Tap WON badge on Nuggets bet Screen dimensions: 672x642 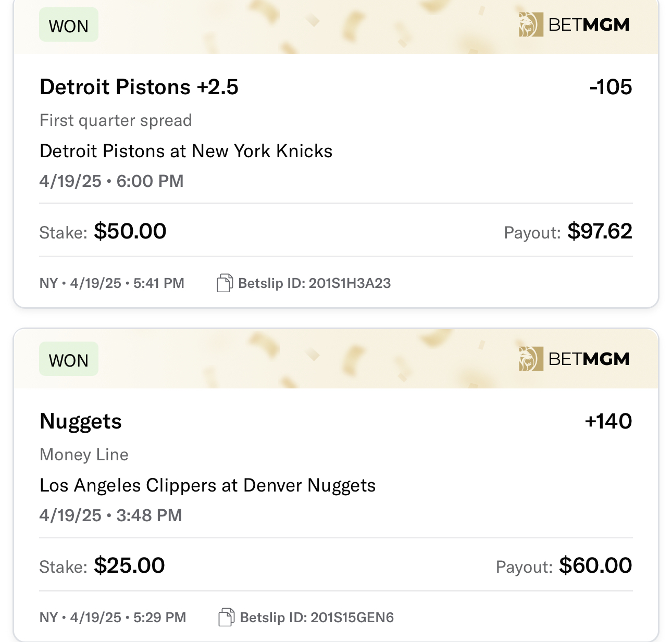tap(69, 359)
